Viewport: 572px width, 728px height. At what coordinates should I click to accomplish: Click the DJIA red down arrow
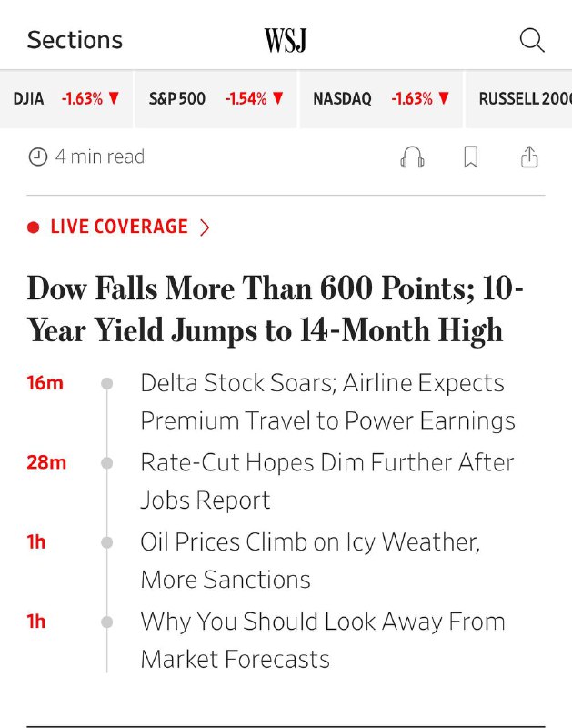coord(114,98)
